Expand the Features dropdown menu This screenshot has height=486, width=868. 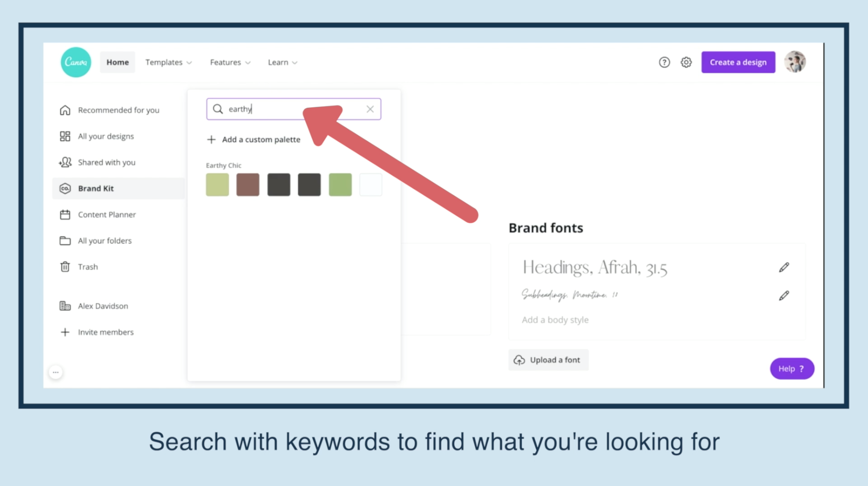pyautogui.click(x=230, y=62)
